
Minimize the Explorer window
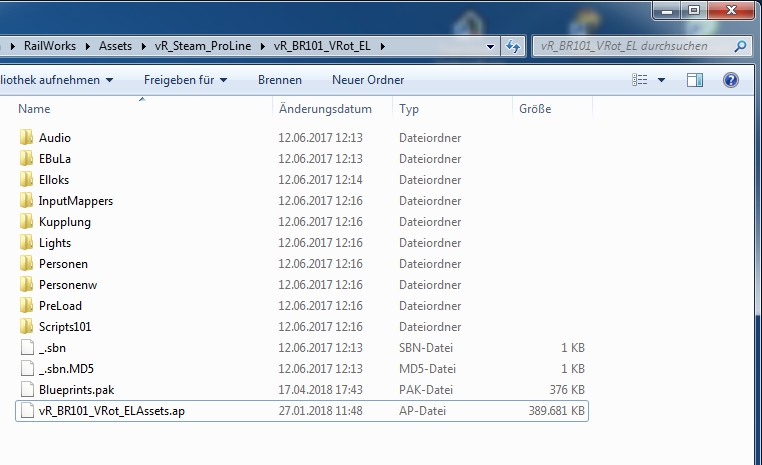pyautogui.click(x=667, y=10)
